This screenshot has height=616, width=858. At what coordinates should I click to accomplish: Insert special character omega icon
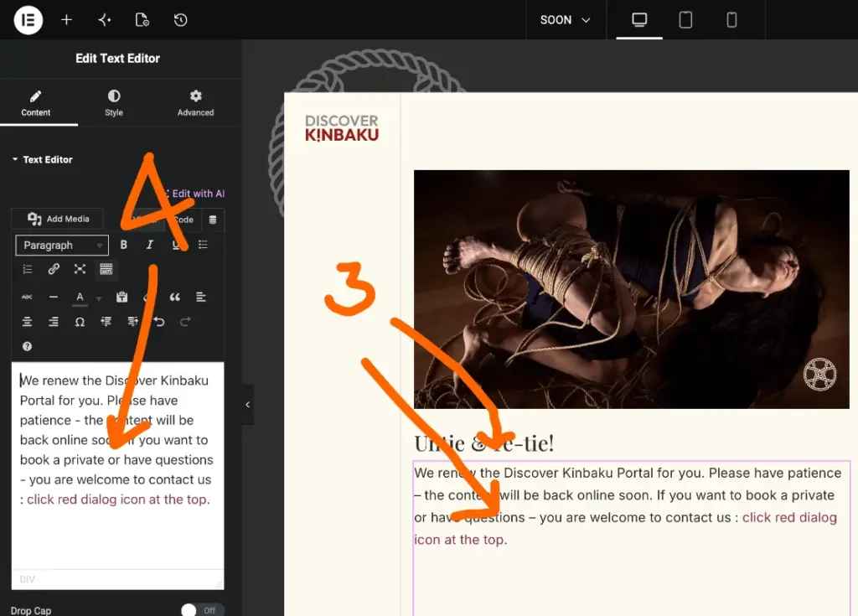(x=80, y=322)
